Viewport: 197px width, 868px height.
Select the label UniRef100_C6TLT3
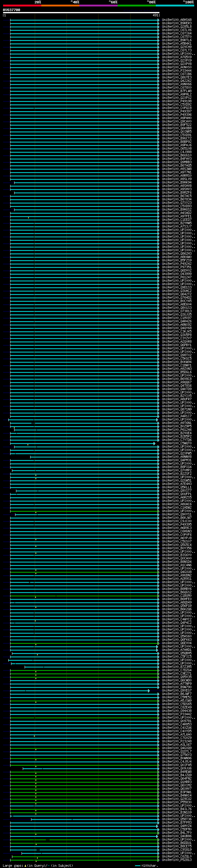(x=177, y=50)
